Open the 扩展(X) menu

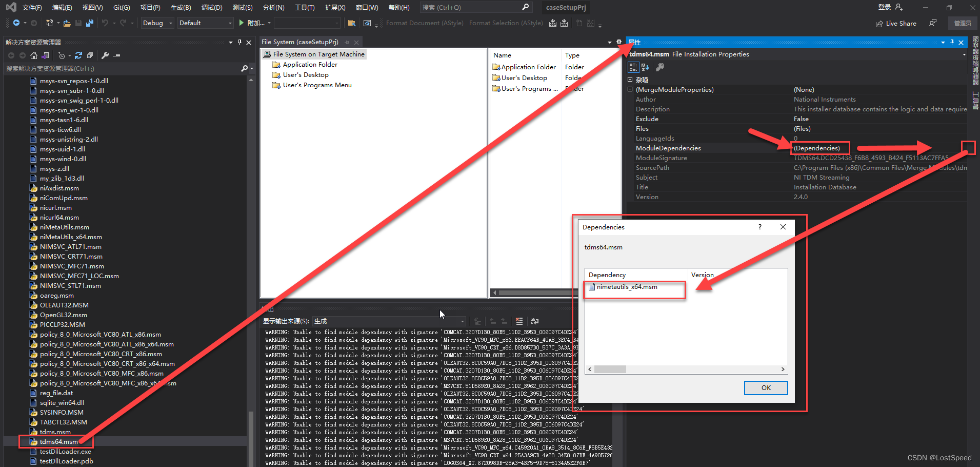[x=335, y=7]
